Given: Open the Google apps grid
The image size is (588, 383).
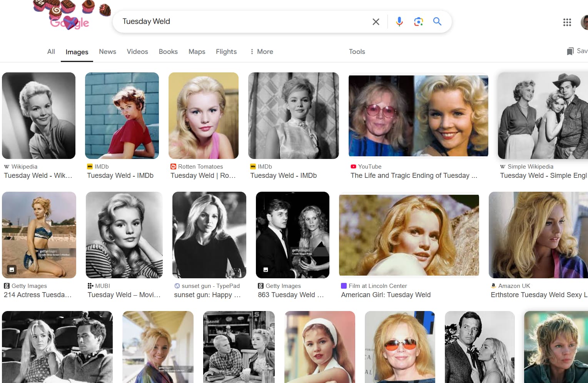Looking at the screenshot, I should click(x=567, y=22).
